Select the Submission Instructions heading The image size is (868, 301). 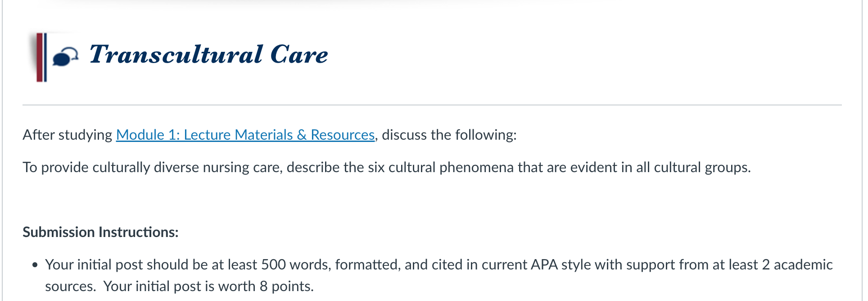tap(100, 232)
